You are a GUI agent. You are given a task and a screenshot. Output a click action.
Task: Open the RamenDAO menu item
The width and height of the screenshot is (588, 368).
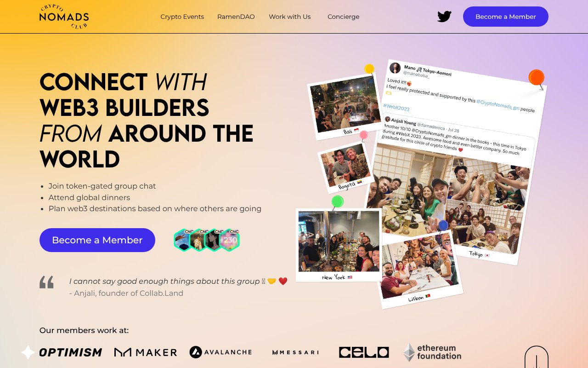pos(236,17)
